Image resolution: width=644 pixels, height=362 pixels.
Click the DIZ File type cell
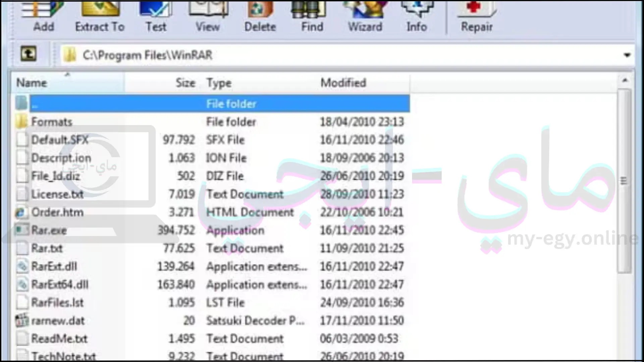click(x=225, y=176)
